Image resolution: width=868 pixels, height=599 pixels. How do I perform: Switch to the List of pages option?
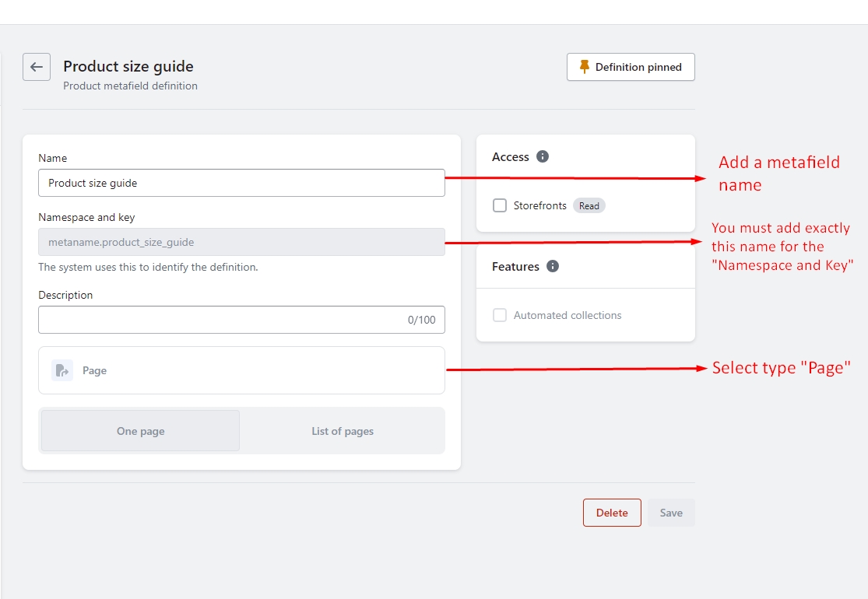(x=343, y=431)
